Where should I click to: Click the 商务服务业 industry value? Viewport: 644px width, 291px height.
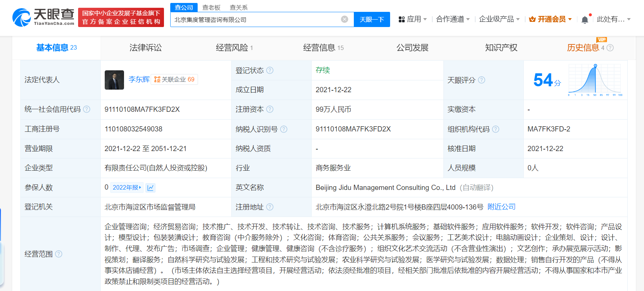click(x=333, y=168)
